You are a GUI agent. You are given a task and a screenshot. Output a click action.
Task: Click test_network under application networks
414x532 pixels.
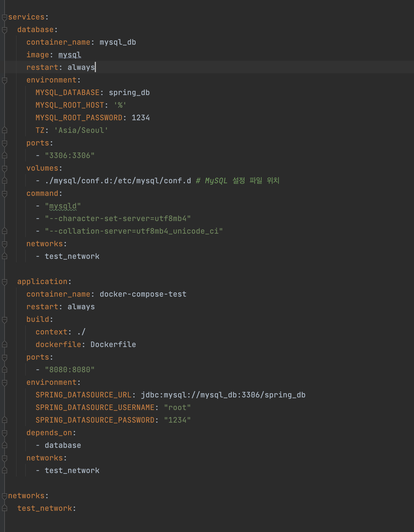72,470
